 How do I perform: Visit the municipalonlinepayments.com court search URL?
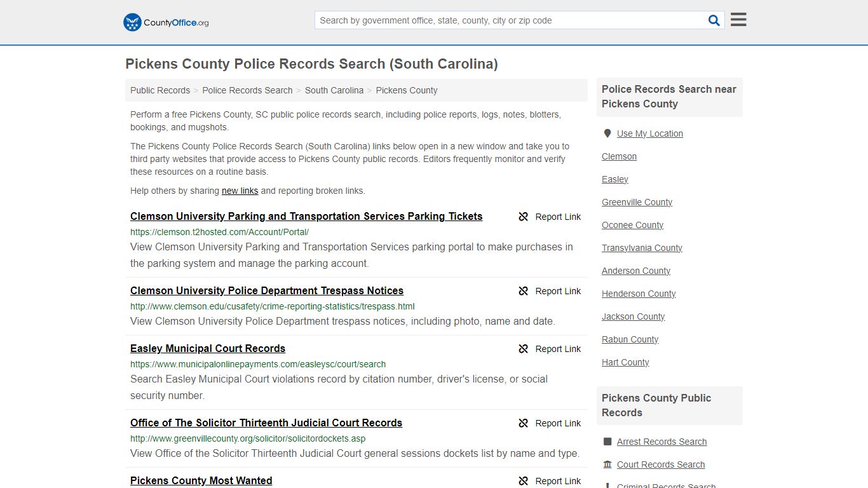(258, 364)
